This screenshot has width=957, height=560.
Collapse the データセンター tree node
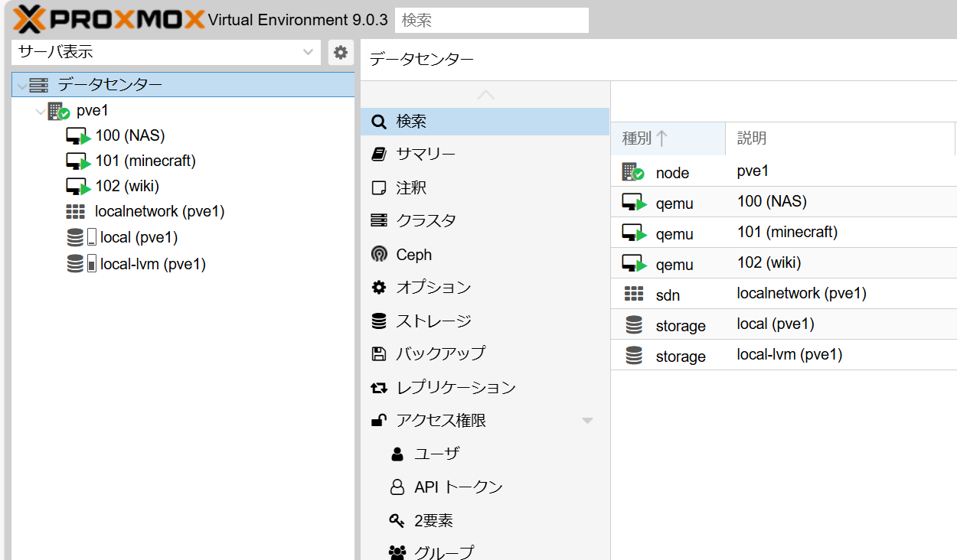21,86
